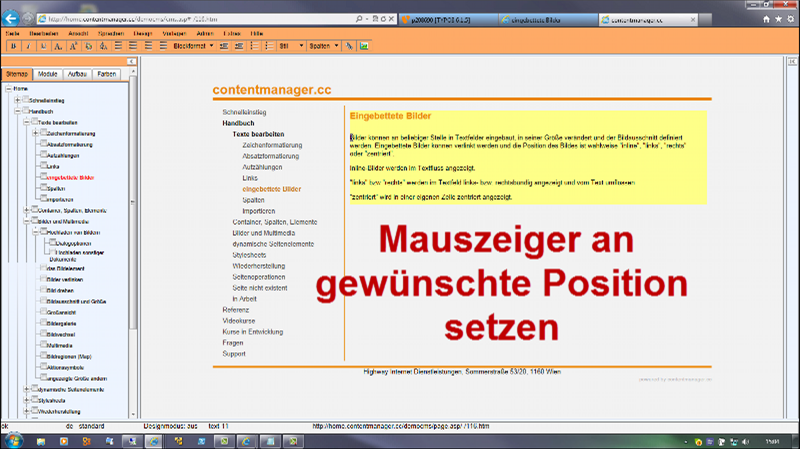Select Multimedia in the sitemap tree
The width and height of the screenshot is (800, 449).
59,345
